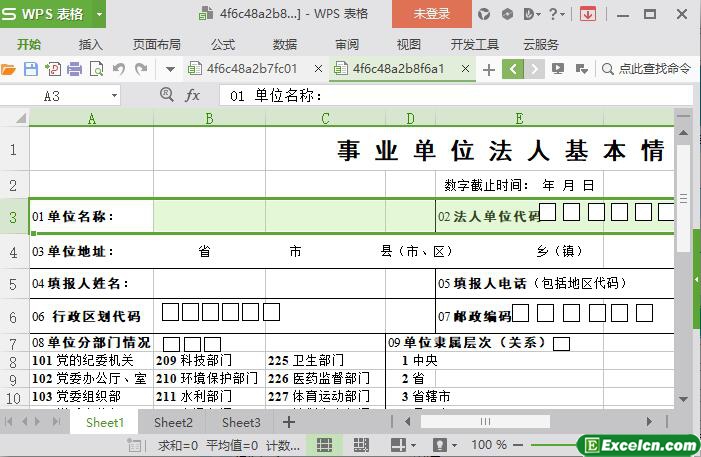Screen dimensions: 701x457
Task: Open the 插入 ribbon tab
Action: tap(91, 44)
